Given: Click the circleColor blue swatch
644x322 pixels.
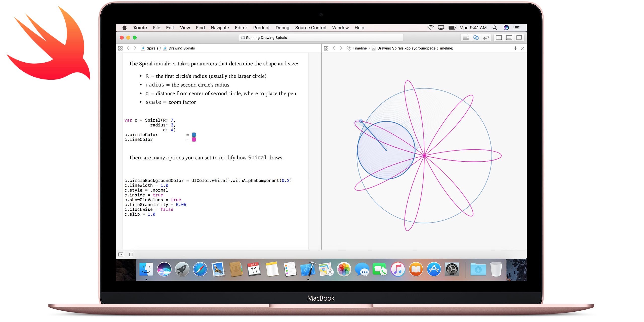Looking at the screenshot, I should (194, 135).
